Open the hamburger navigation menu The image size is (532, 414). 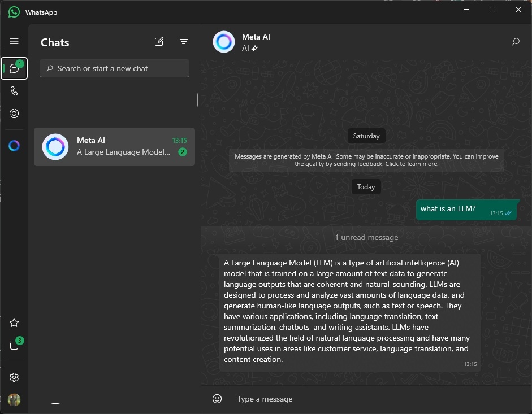[x=14, y=41]
